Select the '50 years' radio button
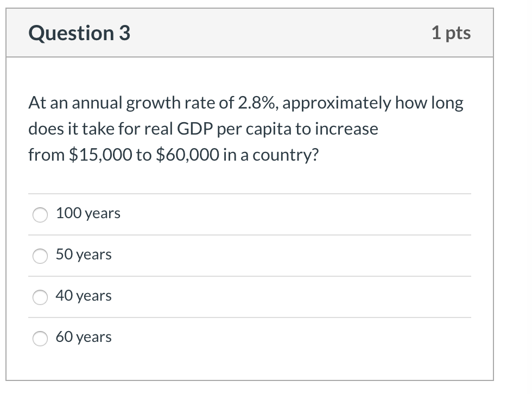Screen dimensions: 532x394 coord(40,256)
